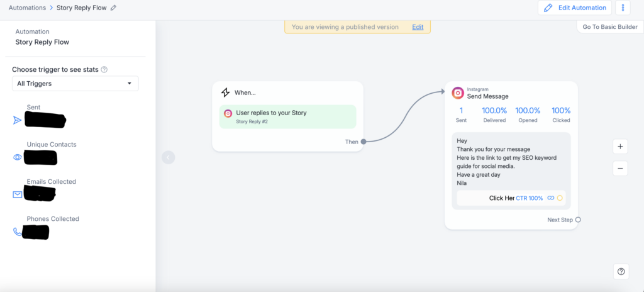Image resolution: width=644 pixels, height=292 pixels.
Task: Click the 100.0% Opened statistic
Action: [x=528, y=115]
